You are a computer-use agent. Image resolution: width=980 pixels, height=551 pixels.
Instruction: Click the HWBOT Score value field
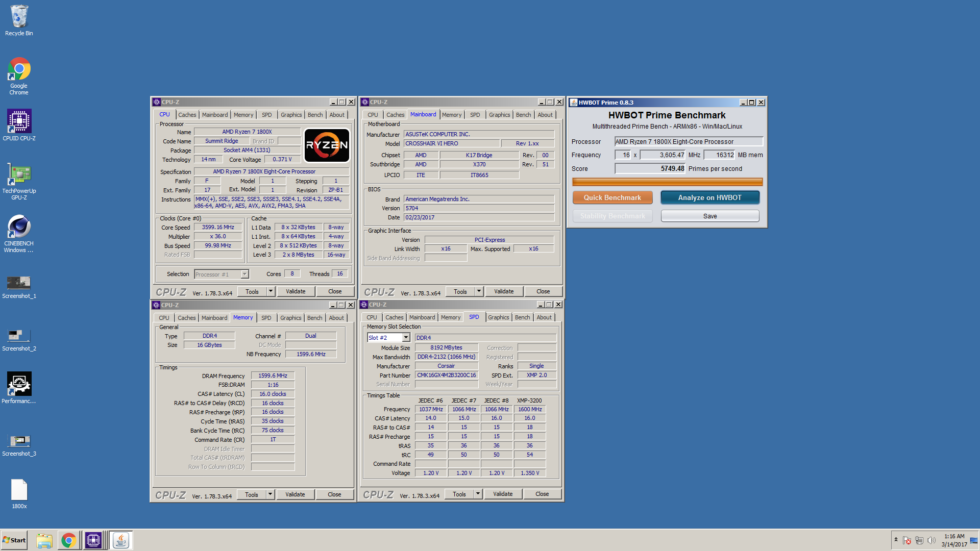[x=650, y=169]
